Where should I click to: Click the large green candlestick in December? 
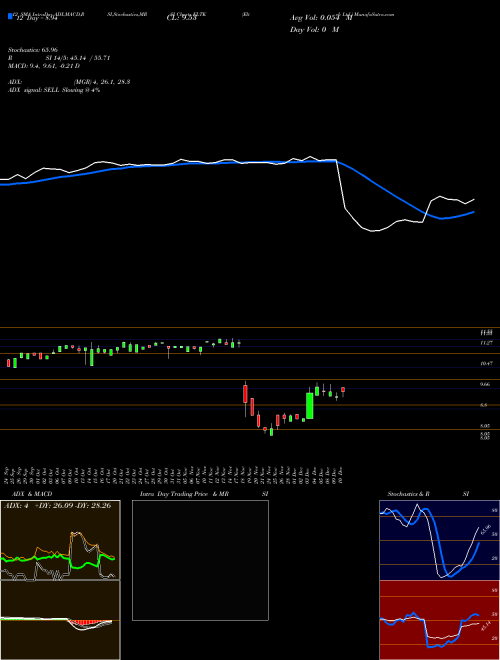[310, 406]
